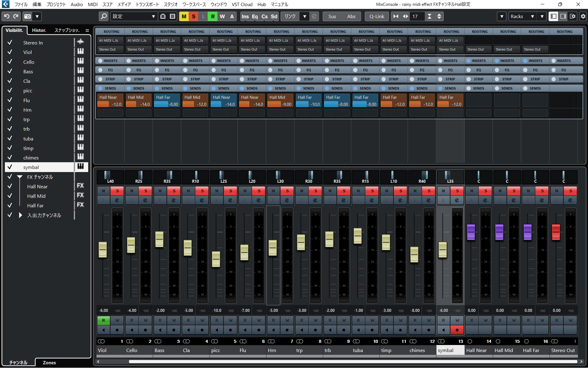Open Viol input routing All MIDI

(111, 40)
